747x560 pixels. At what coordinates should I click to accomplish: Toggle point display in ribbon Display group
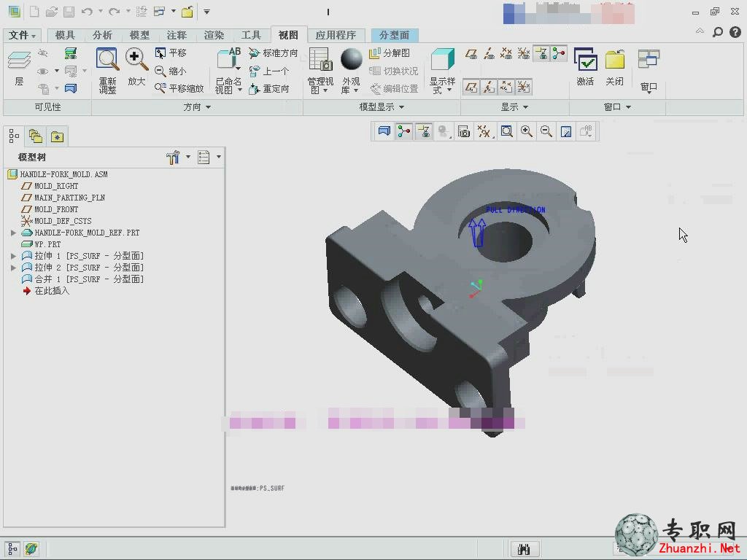coord(506,53)
